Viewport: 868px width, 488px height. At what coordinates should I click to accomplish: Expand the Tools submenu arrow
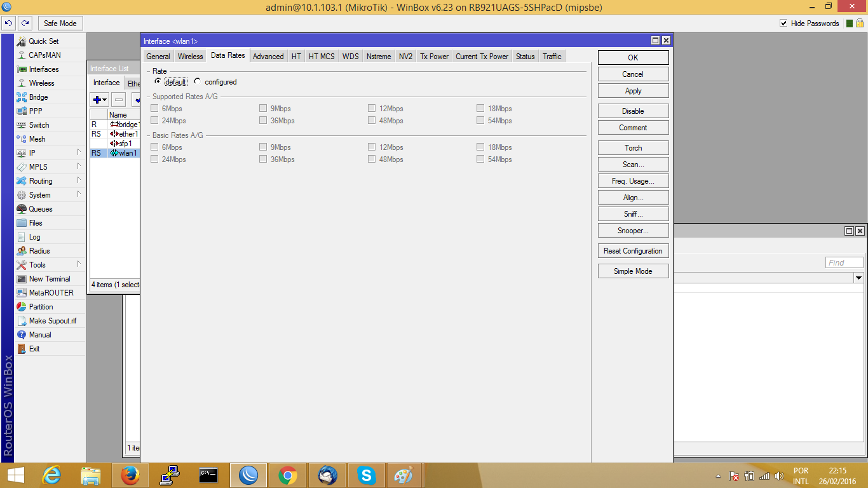tap(79, 264)
